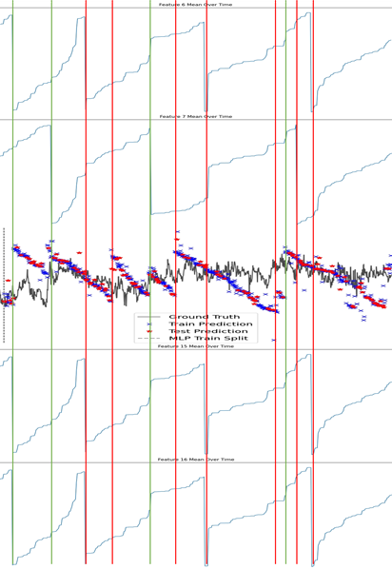Click the gray Ground Truth legend line sample
Screen dimensions: 392x569
point(148,317)
